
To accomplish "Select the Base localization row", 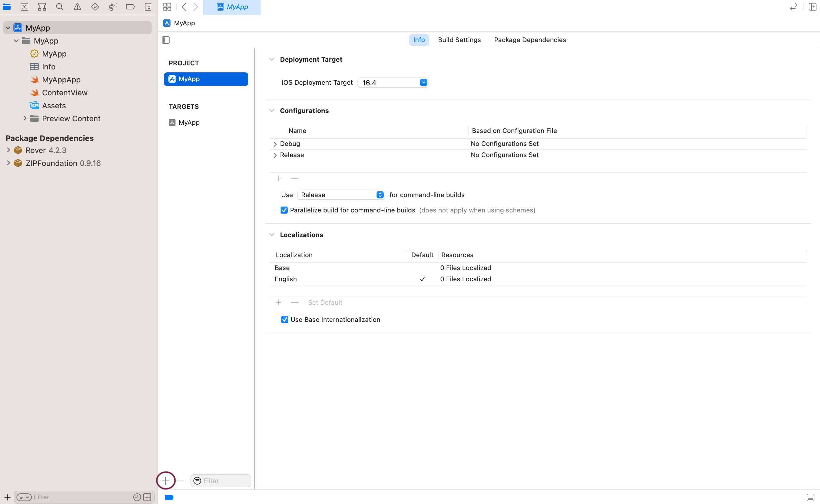I will [x=538, y=268].
